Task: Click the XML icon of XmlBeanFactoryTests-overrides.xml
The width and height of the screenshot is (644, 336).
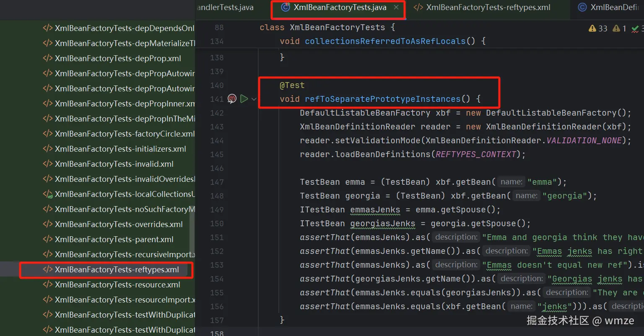Action: [x=48, y=224]
